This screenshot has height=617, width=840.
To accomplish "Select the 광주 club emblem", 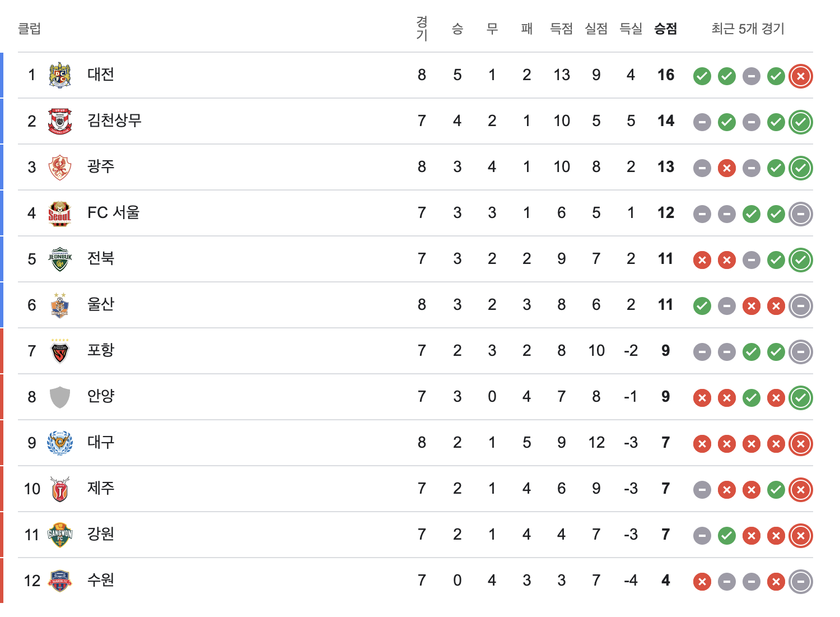I will (60, 167).
